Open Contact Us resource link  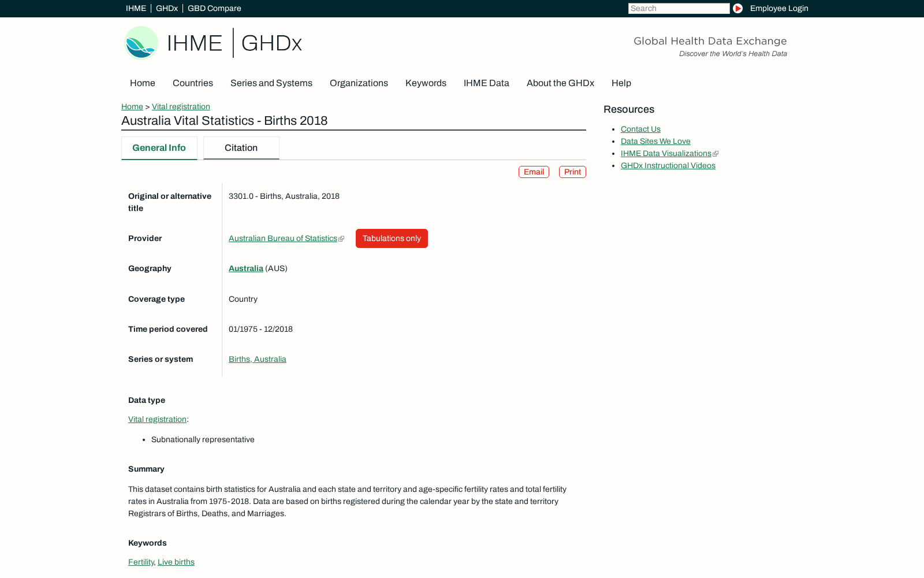click(640, 129)
